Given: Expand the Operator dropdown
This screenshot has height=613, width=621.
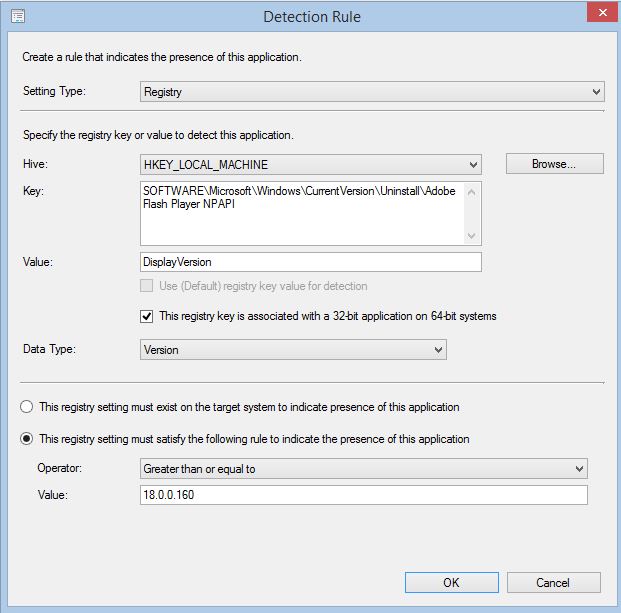Looking at the screenshot, I should pyautogui.click(x=364, y=468).
